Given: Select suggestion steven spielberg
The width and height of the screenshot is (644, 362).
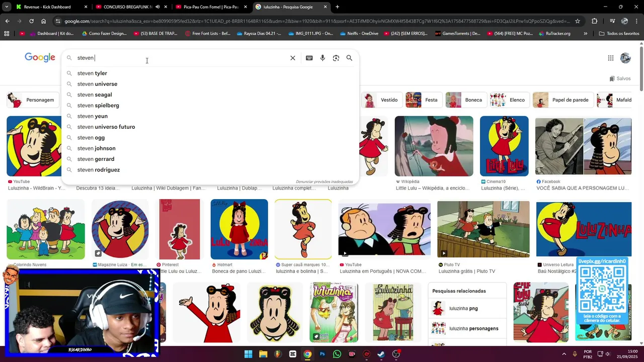Looking at the screenshot, I should coord(210,106).
